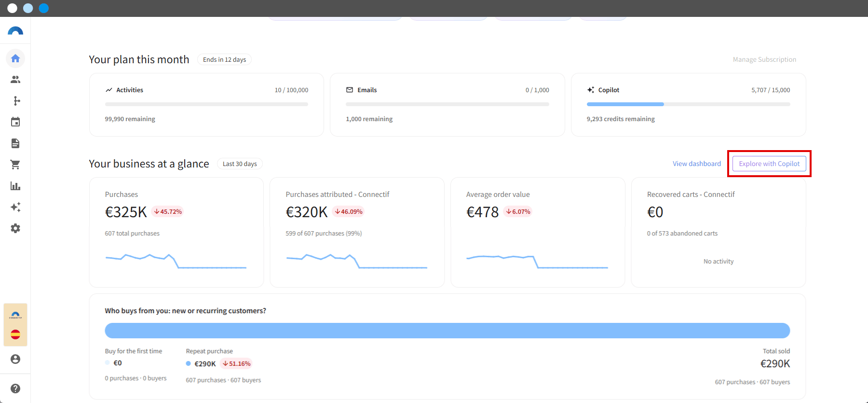Open the Contacts people icon in sidebar

15,80
